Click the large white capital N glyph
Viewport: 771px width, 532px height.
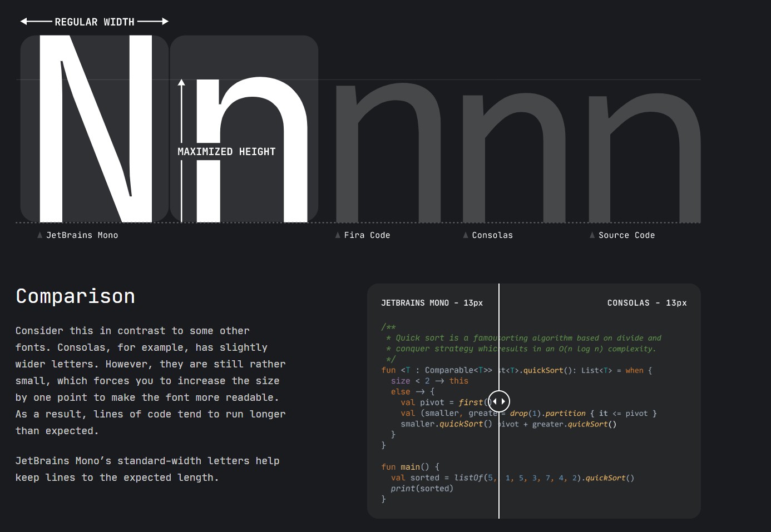(96, 129)
